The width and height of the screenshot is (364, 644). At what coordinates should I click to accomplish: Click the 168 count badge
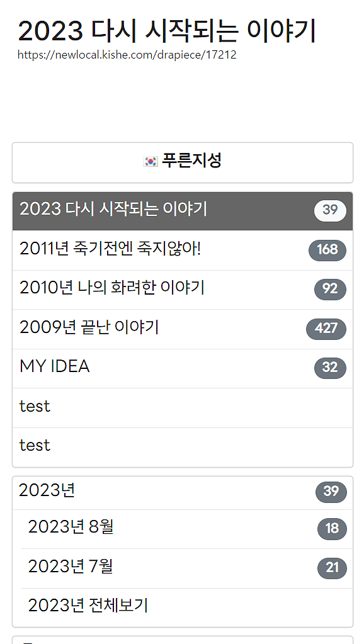click(x=327, y=250)
